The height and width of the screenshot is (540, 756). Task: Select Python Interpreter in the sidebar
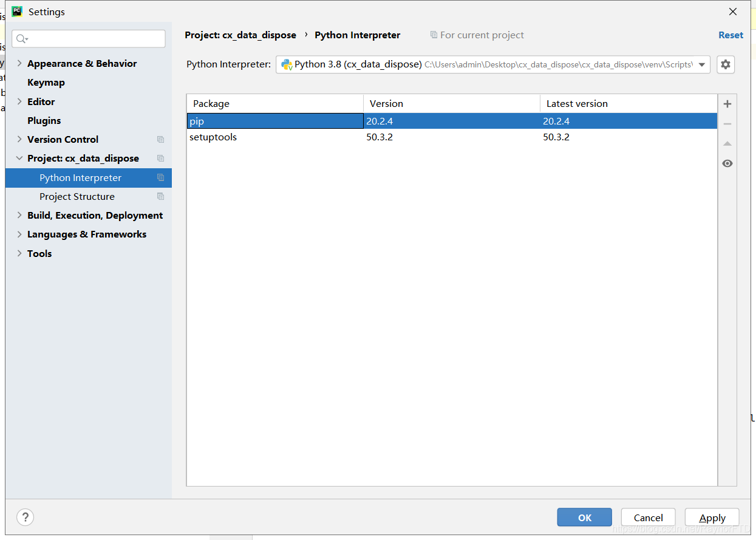click(89, 178)
